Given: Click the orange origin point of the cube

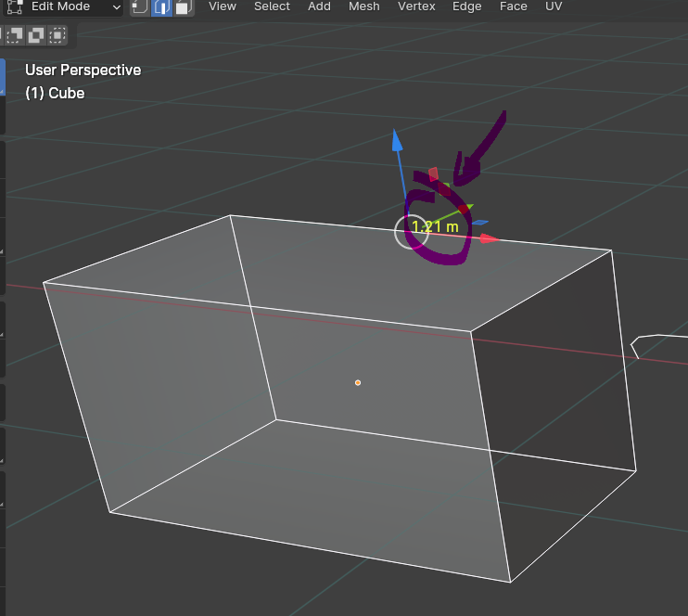Looking at the screenshot, I should coord(358,383).
